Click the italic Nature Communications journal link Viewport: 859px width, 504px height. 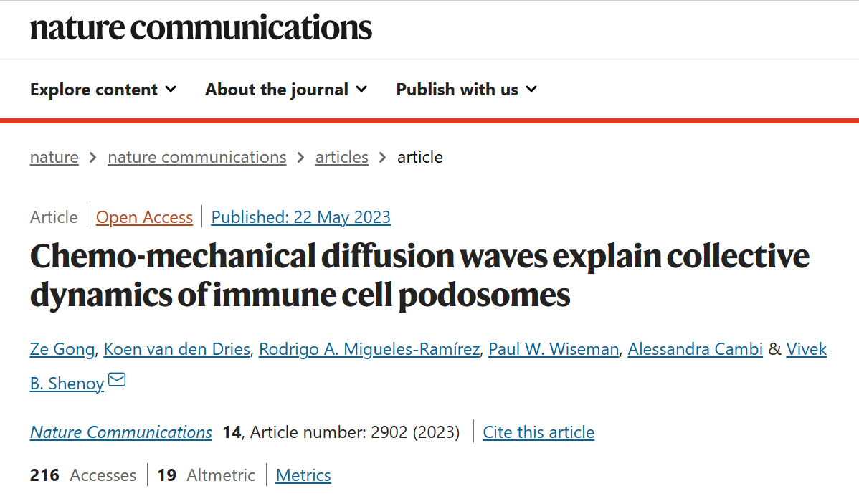pyautogui.click(x=121, y=432)
